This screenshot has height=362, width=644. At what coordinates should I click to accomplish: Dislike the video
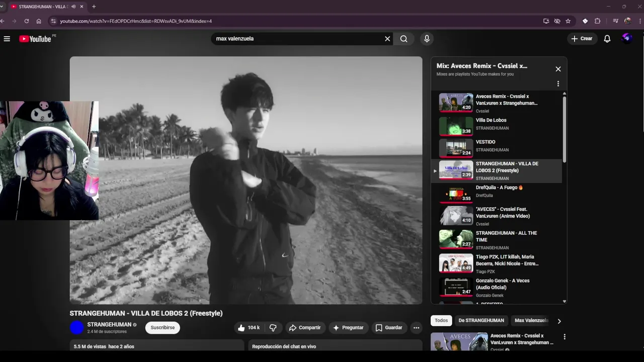click(273, 328)
